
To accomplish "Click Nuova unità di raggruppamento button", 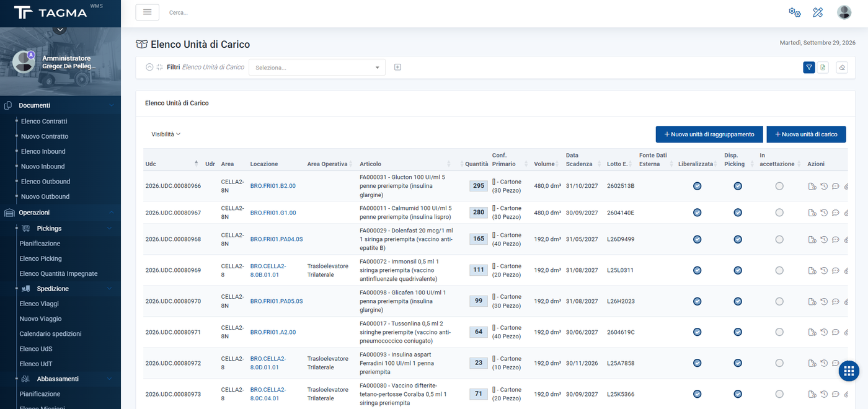I will click(709, 134).
